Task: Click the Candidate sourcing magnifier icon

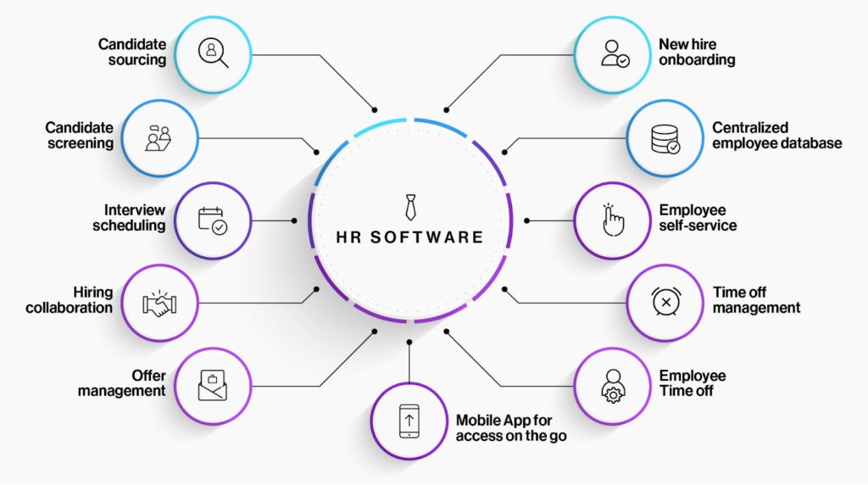Action: pyautogui.click(x=213, y=53)
